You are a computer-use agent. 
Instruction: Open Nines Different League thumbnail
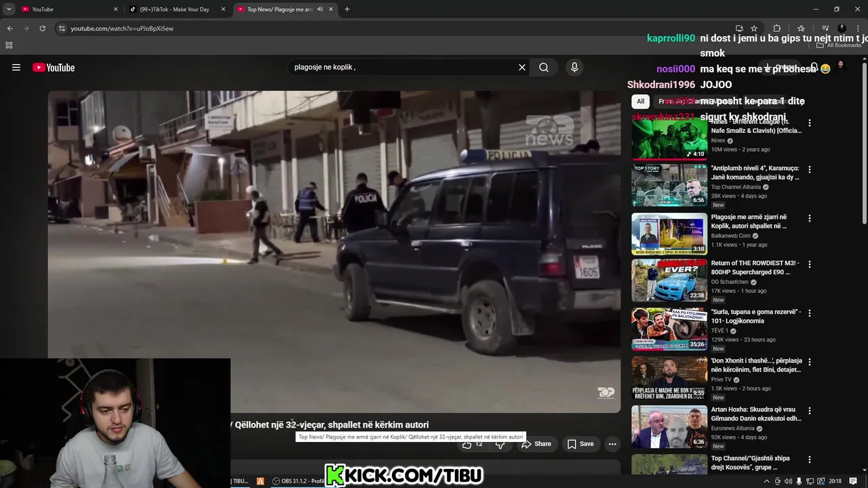point(669,139)
